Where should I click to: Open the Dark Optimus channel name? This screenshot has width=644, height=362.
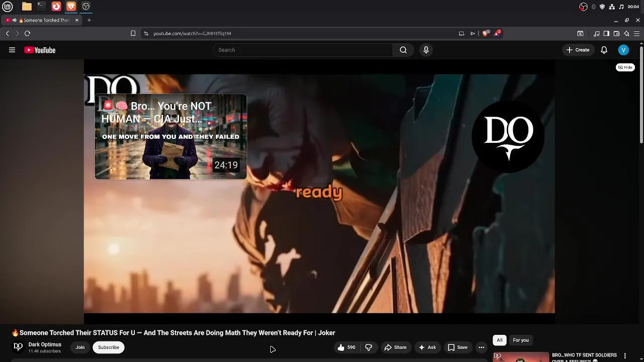coord(45,344)
